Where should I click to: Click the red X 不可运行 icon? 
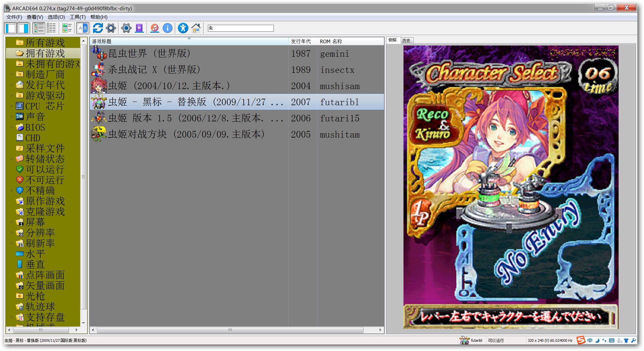pyautogui.click(x=20, y=180)
